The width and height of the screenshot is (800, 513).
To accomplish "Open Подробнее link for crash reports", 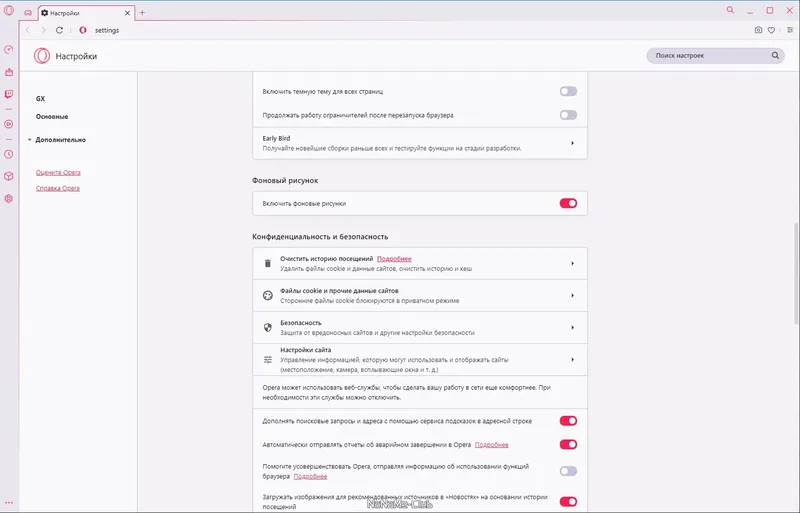I will click(491, 445).
